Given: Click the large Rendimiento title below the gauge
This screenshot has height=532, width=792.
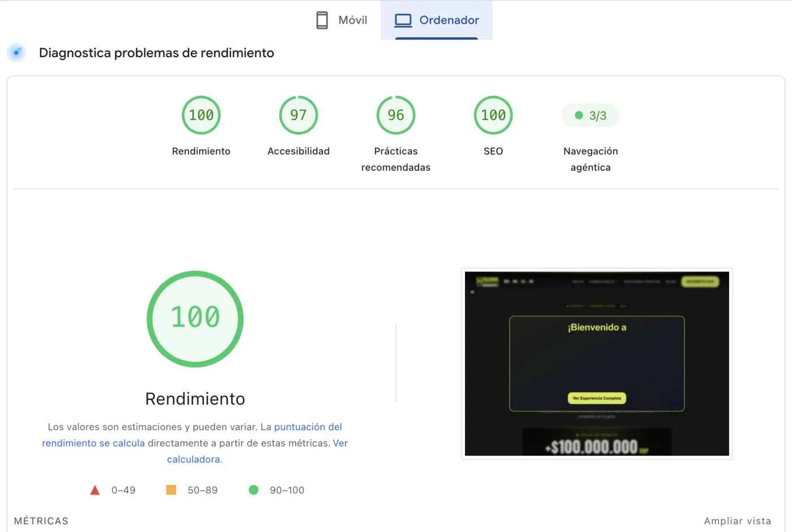Looking at the screenshot, I should [x=195, y=399].
